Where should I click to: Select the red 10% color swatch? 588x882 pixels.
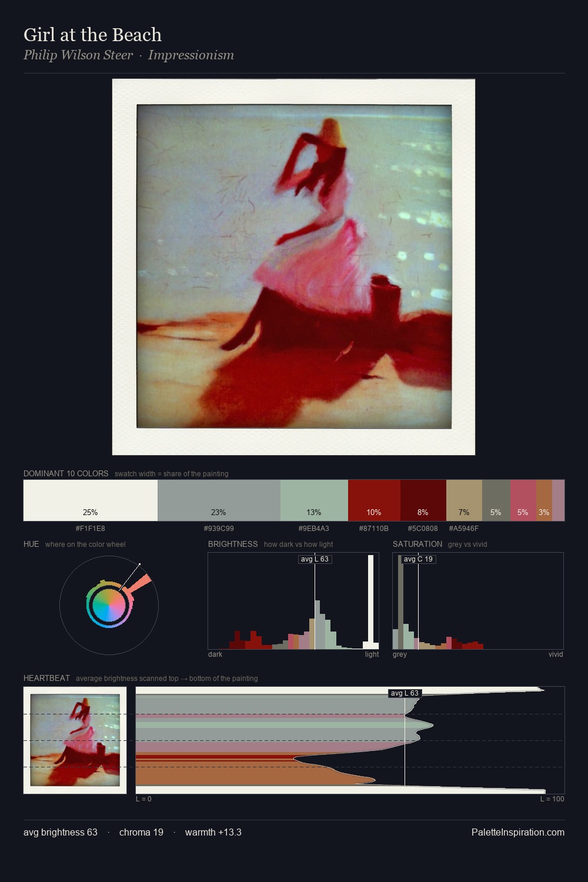pos(374,500)
